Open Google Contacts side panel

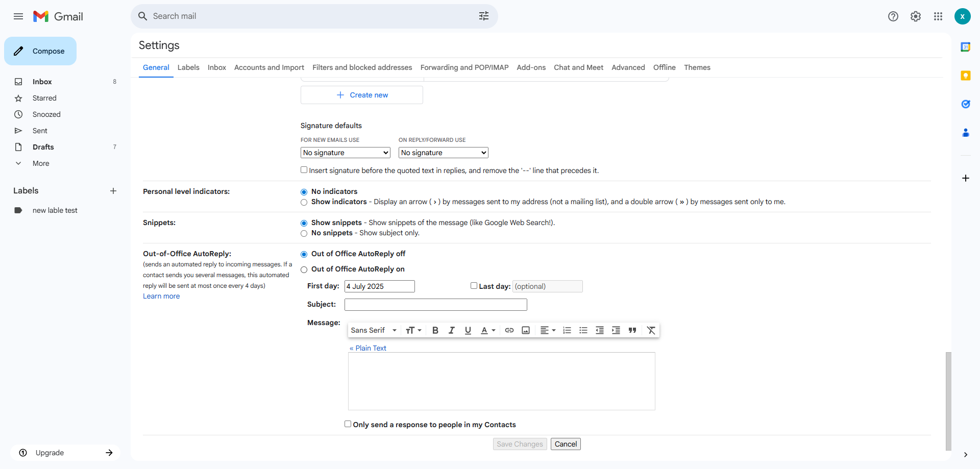(966, 133)
